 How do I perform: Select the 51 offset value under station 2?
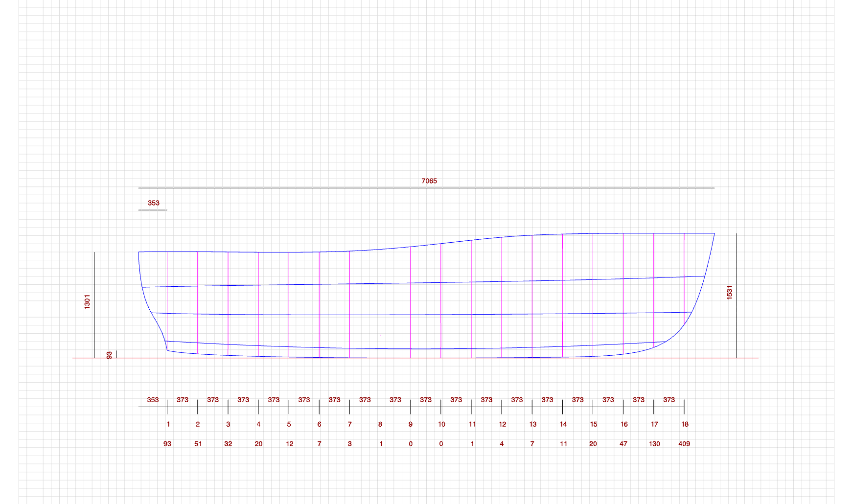coord(198,444)
